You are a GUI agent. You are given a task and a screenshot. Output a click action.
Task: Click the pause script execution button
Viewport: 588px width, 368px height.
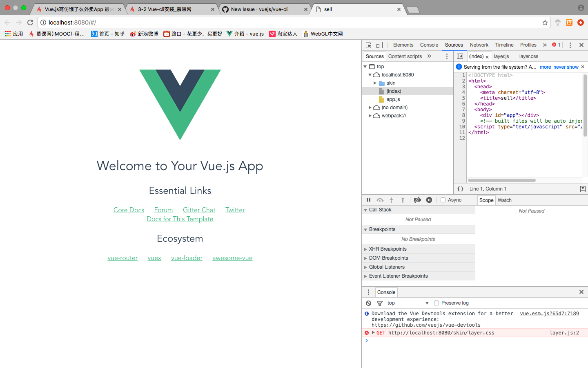pos(368,200)
